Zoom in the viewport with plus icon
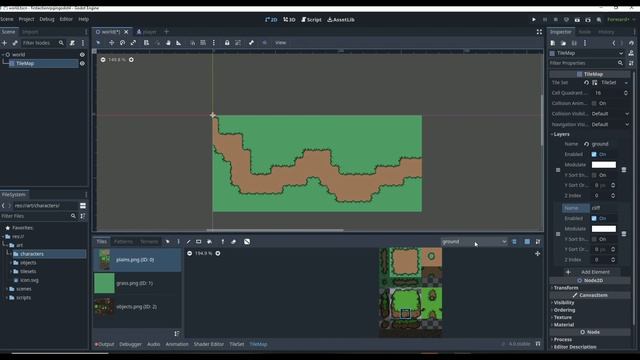 (131, 60)
